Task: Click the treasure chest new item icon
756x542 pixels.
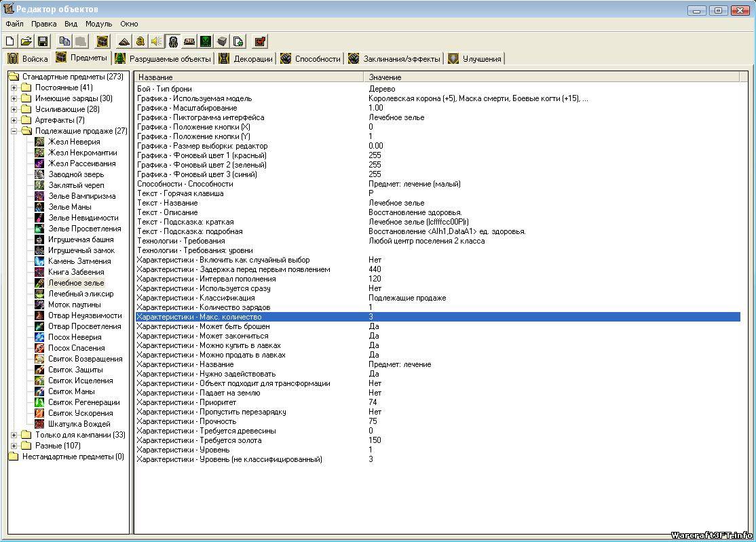Action: tap(102, 41)
